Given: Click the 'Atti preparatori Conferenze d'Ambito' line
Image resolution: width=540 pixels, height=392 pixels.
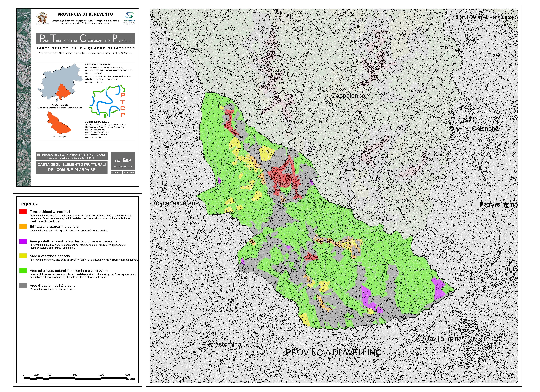Looking at the screenshot, I should pyautogui.click(x=86, y=53).
